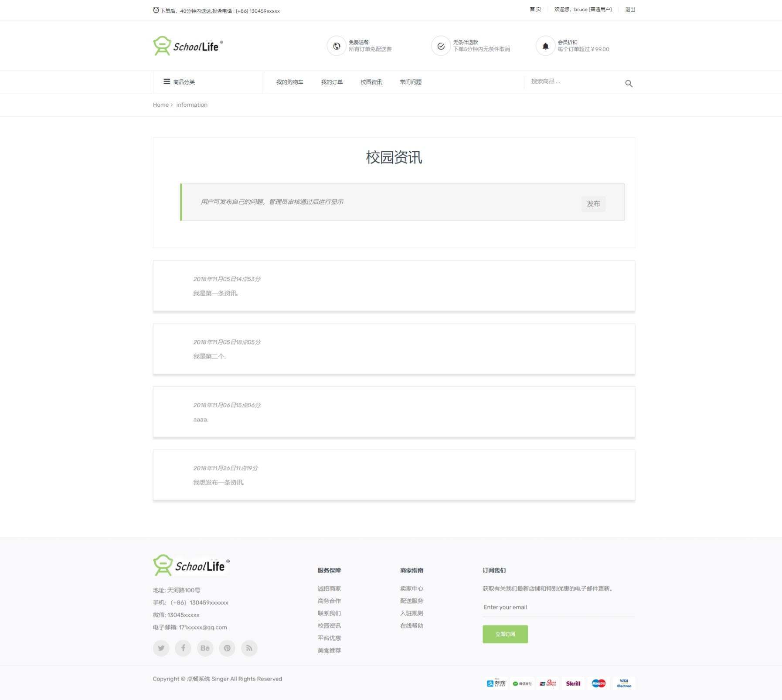Viewport: 782px width, 700px height.
Task: Open the 入驻规则 footer link
Action: (411, 613)
